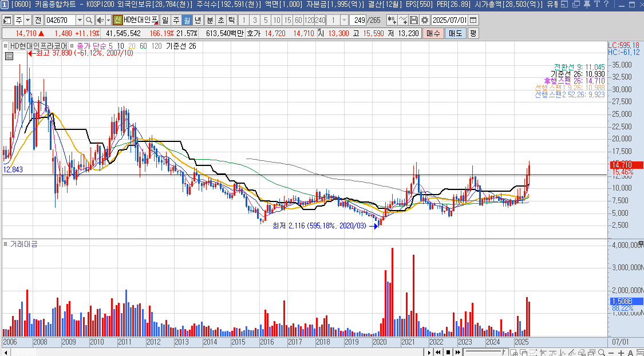Click the 평 button
This screenshot has width=644, height=356.
[473, 33]
